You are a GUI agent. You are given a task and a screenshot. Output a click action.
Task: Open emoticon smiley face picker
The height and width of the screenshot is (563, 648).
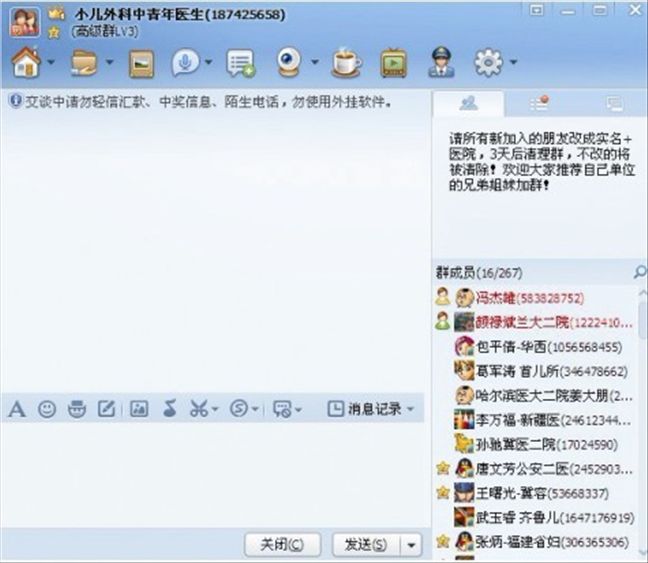coord(47,409)
